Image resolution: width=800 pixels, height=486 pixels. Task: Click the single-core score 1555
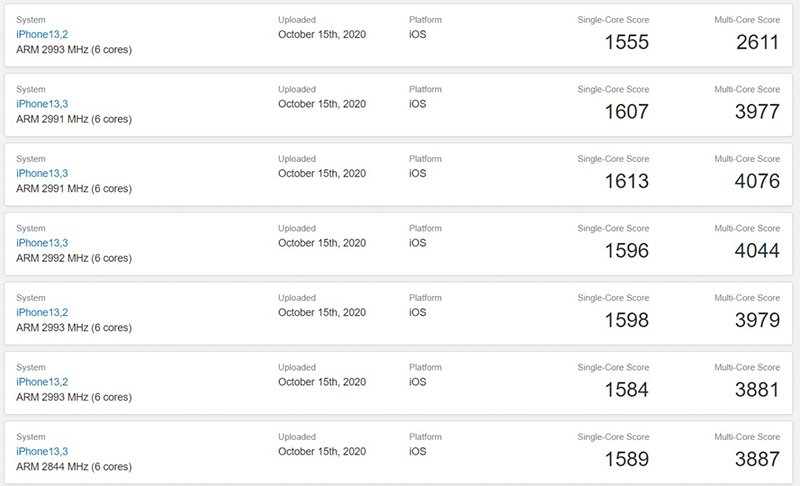tap(627, 43)
